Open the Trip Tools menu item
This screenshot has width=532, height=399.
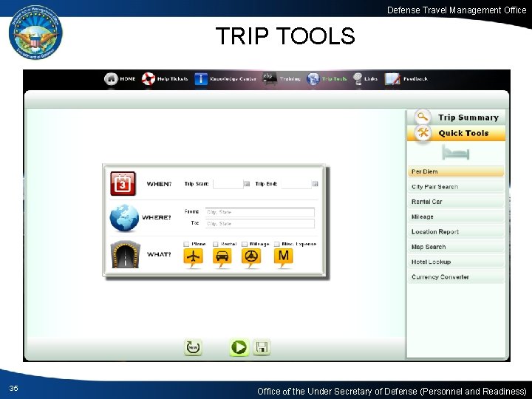334,79
